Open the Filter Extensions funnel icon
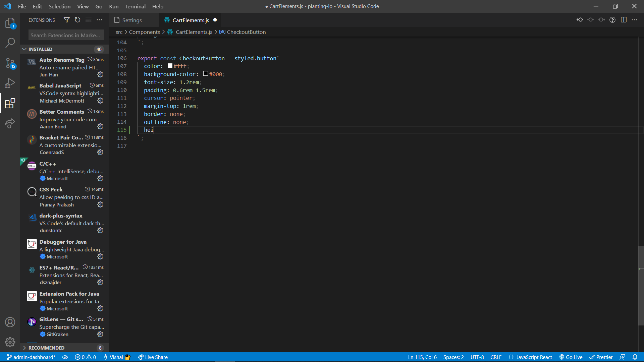Viewport: 644px width, 362px height. tap(66, 20)
